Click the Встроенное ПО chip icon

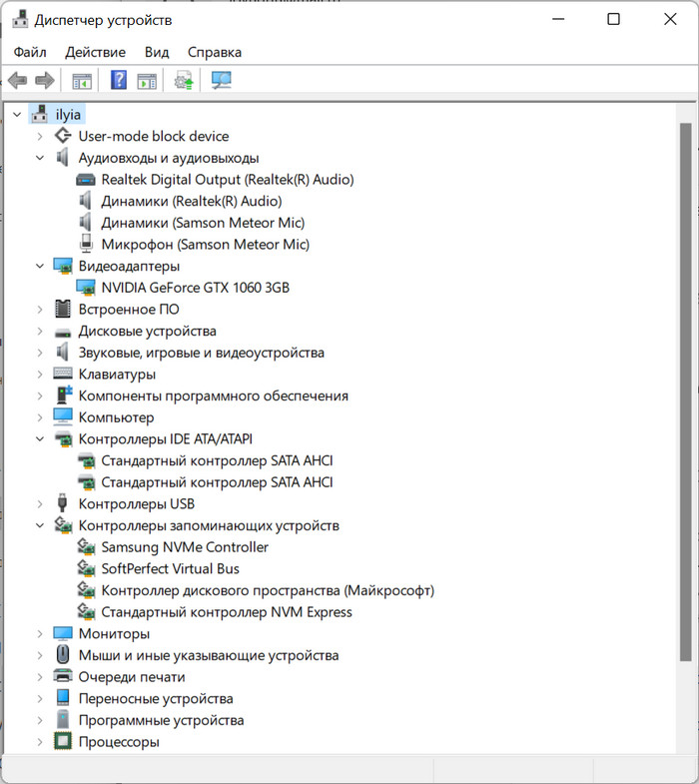[x=63, y=309]
